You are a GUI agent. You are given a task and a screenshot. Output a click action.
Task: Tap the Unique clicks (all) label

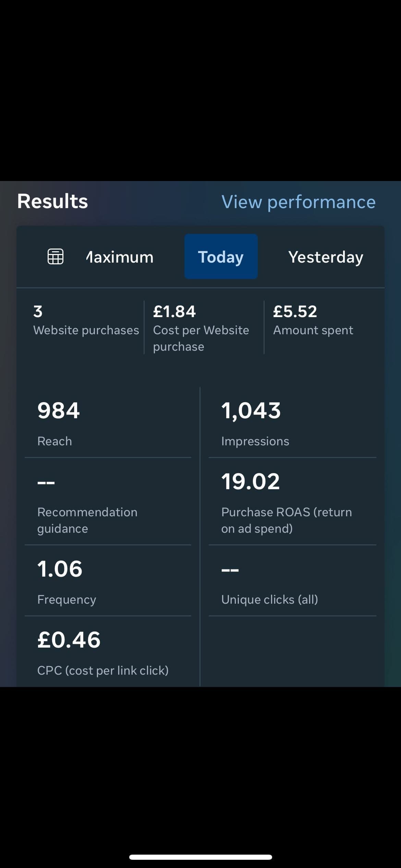[269, 600]
